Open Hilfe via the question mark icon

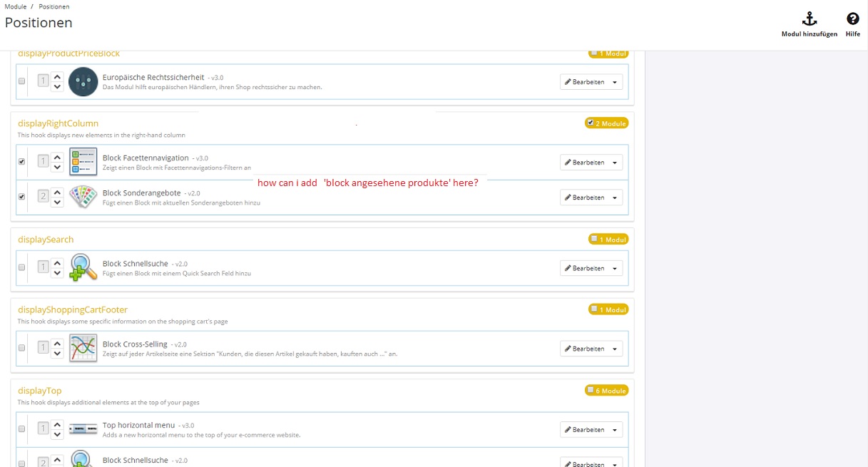852,19
